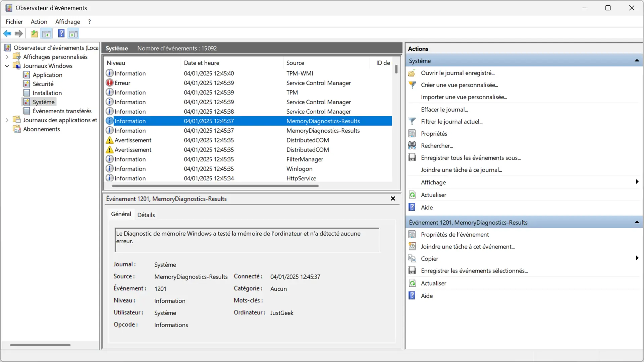Click Enregistrer les événements sélectionnés disk icon
Viewport: 644px width, 362px height.
412,270
